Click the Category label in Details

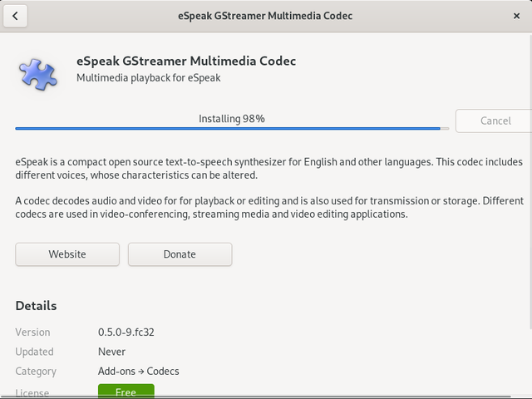tap(36, 372)
